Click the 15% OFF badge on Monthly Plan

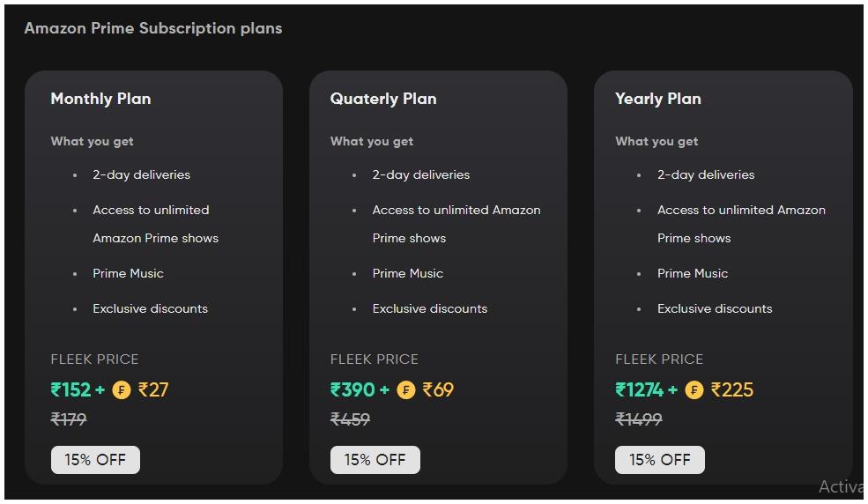95,460
